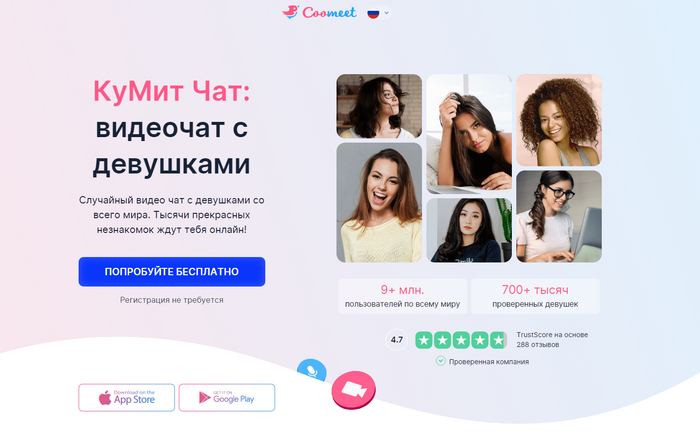Open the TrustScore 288 reviews text link

click(552, 340)
